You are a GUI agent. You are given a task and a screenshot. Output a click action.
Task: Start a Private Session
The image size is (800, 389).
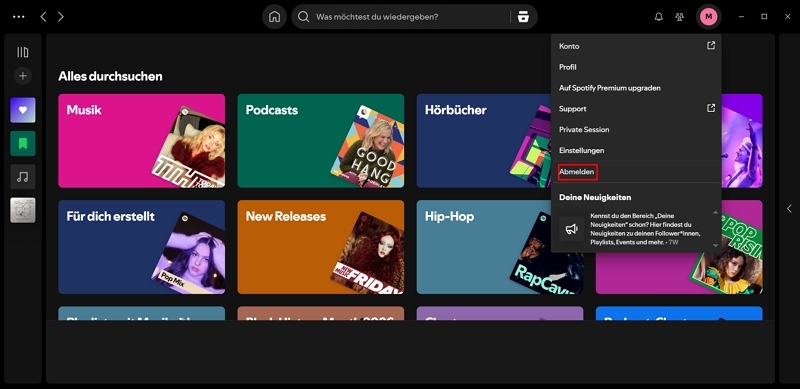(636, 130)
